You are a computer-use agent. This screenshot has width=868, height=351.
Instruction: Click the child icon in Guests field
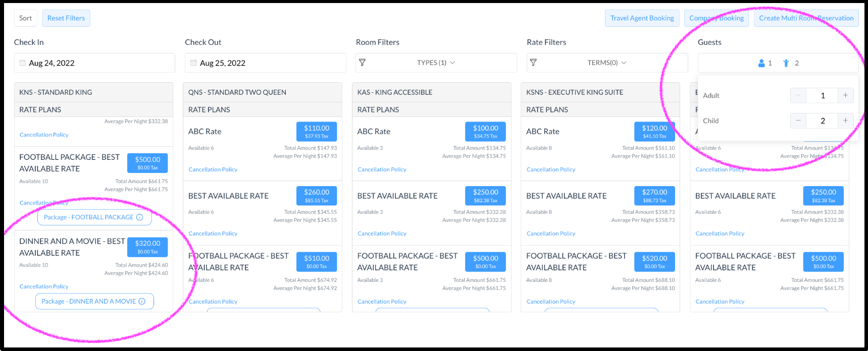point(786,63)
